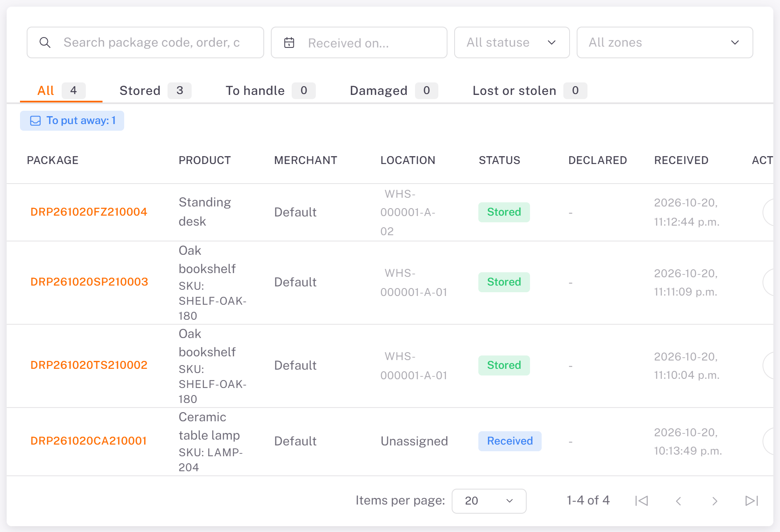The height and width of the screenshot is (532, 780).
Task: Click the LOCATION column header
Action: coord(407,160)
